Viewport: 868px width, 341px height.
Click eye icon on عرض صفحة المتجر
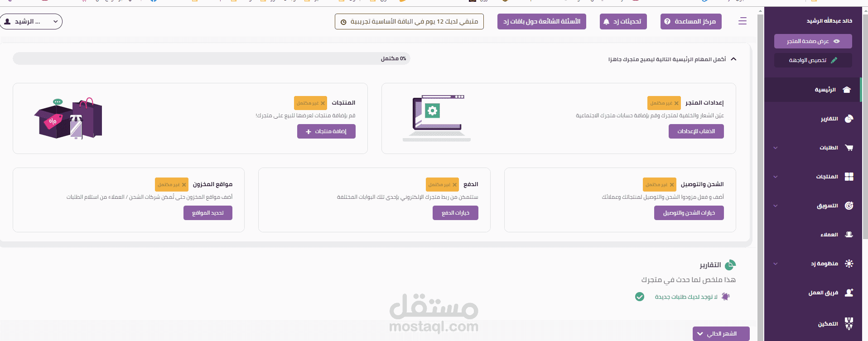point(837,41)
